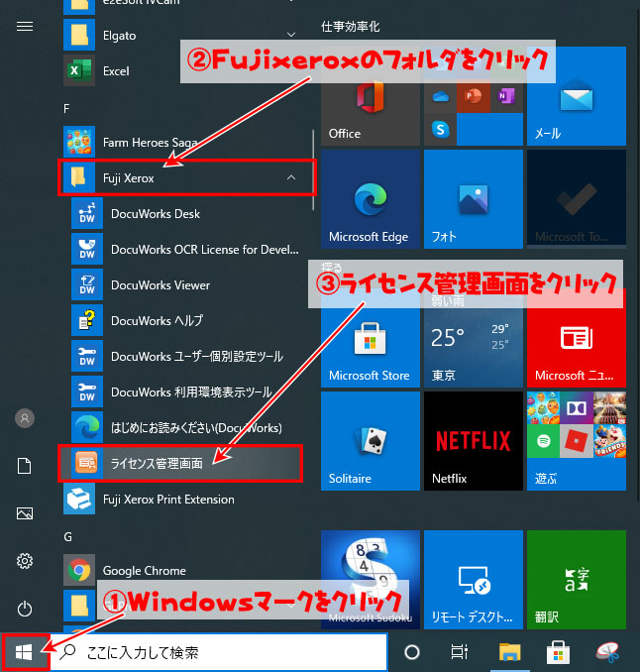The height and width of the screenshot is (672, 640).
Task: Open PowerPoint in the Office apps tile
Action: (x=474, y=96)
